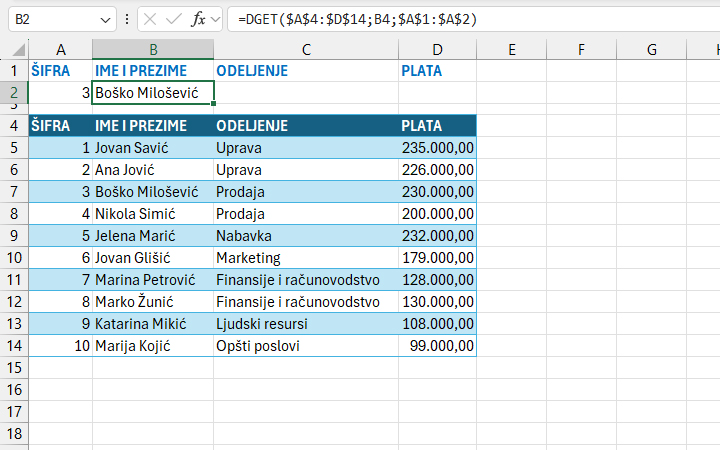720x450 pixels.
Task: Click cell A2 containing value 3
Action: point(60,93)
